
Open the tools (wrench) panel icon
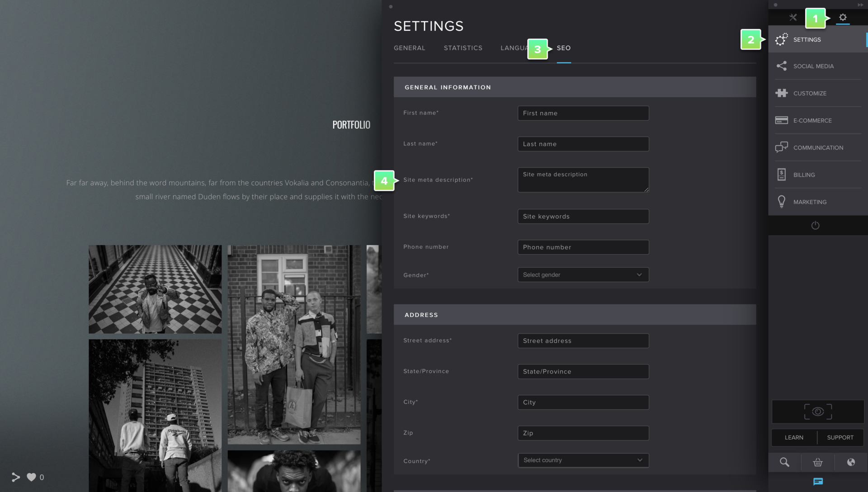point(793,18)
